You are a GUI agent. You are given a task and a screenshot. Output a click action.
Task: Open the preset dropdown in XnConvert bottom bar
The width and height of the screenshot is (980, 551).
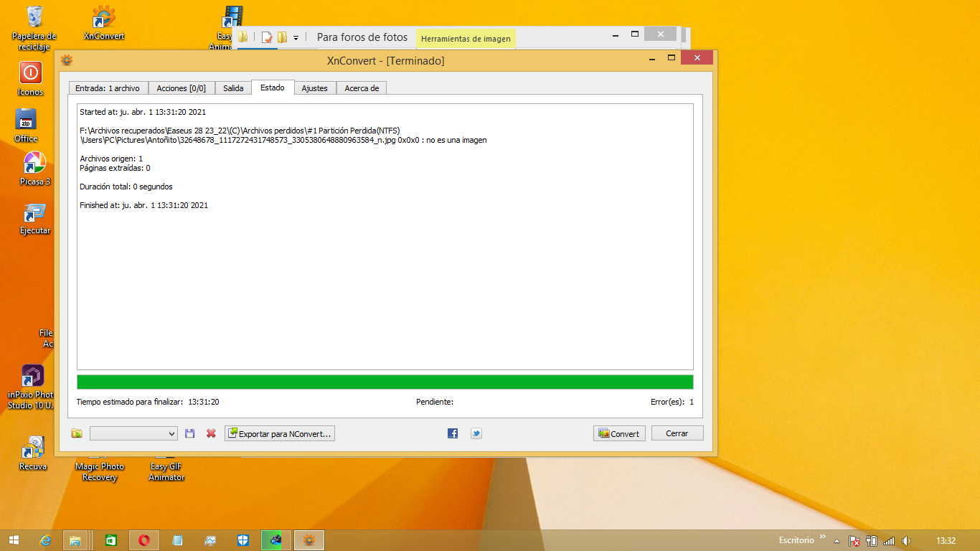tap(133, 433)
